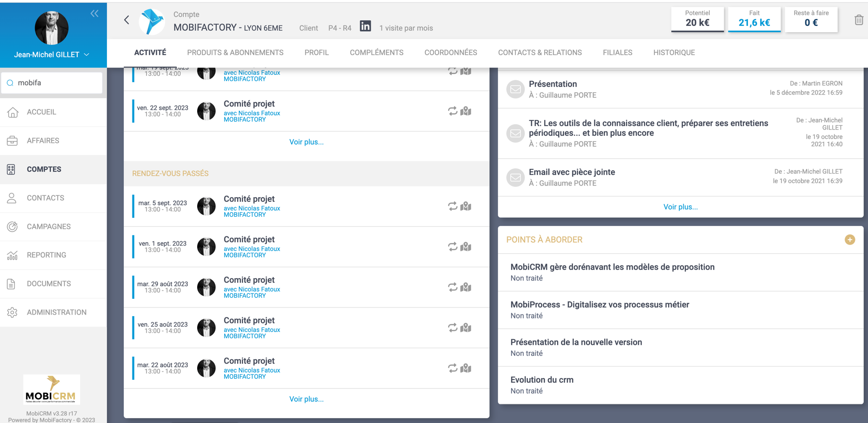Open Reporting in the sidebar
The width and height of the screenshot is (868, 423).
tap(47, 255)
